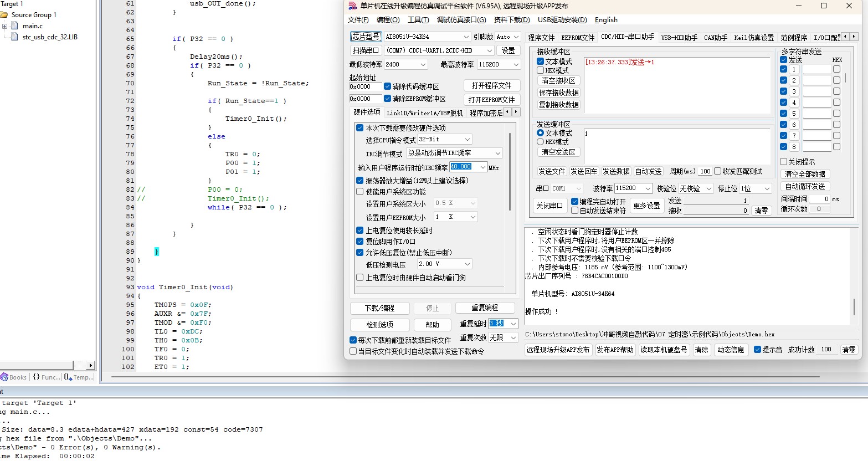
Task: Check HEX box for multi-string row 1
Action: coord(836,69)
